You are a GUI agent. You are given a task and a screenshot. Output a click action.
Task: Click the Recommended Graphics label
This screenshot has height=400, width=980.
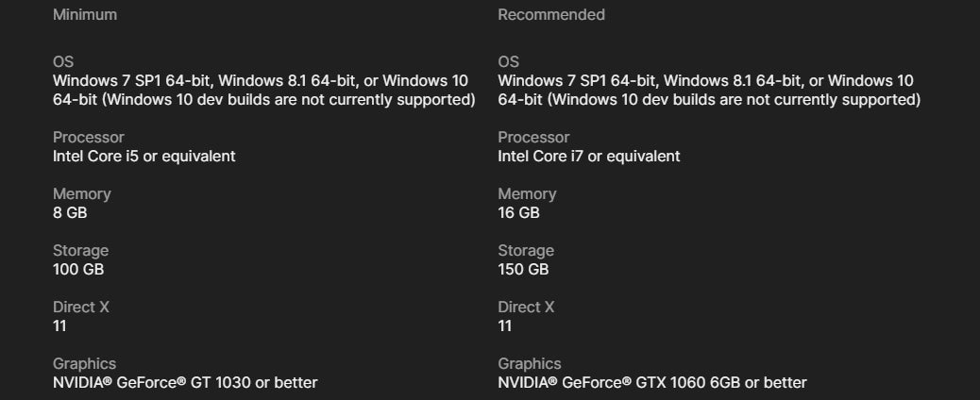[530, 364]
